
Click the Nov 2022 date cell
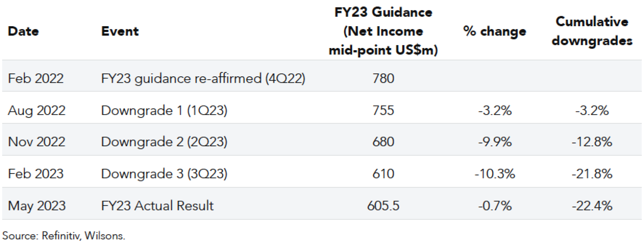[36, 142]
